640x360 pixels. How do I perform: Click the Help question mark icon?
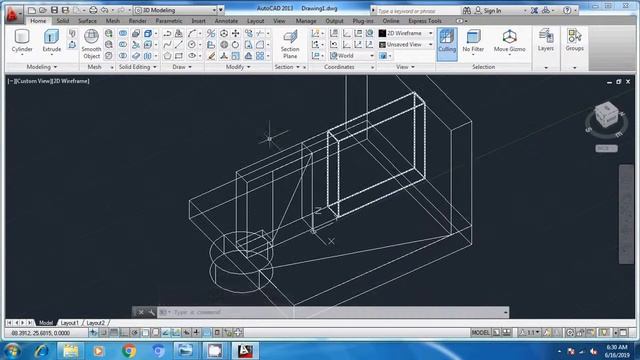pos(567,11)
